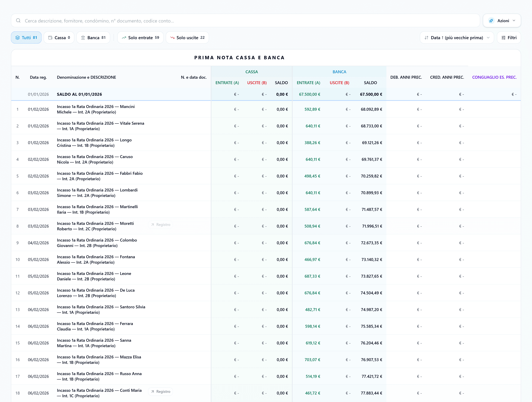This screenshot has width=532, height=402.
Task: Click bank amount 514,19 € for Russo Anna
Action: (x=313, y=376)
